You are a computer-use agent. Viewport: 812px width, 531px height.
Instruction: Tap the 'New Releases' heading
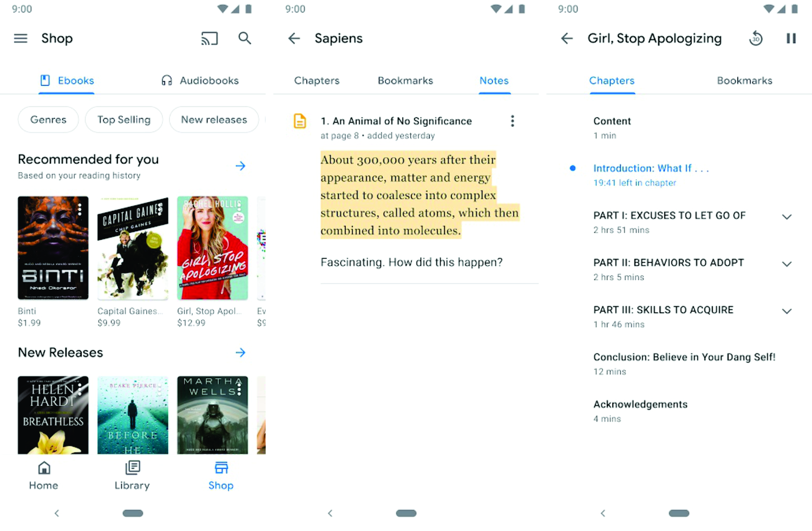point(61,353)
